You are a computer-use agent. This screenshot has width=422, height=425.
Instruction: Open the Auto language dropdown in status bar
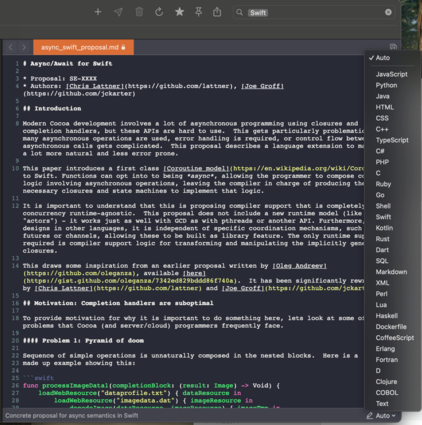(386, 416)
